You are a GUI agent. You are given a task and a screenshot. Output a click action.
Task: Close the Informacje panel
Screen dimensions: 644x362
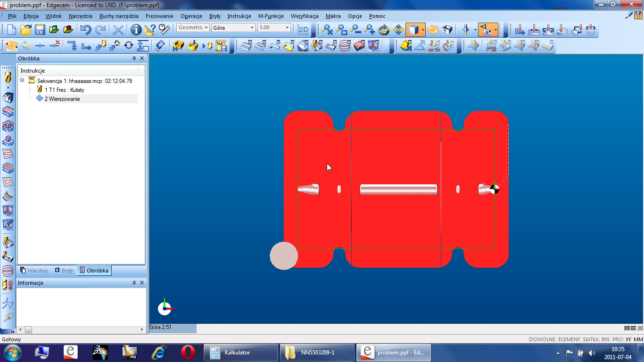click(142, 283)
